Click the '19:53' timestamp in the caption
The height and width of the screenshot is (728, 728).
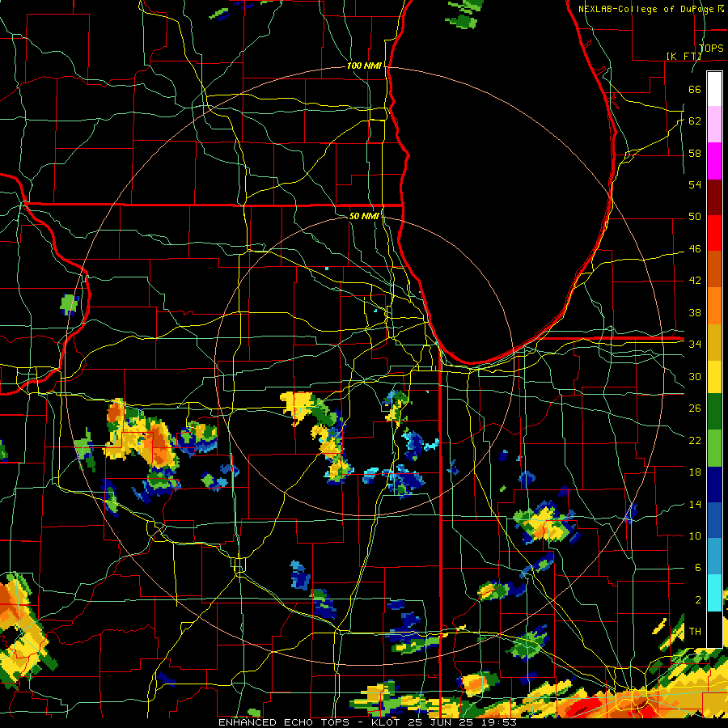point(498,722)
